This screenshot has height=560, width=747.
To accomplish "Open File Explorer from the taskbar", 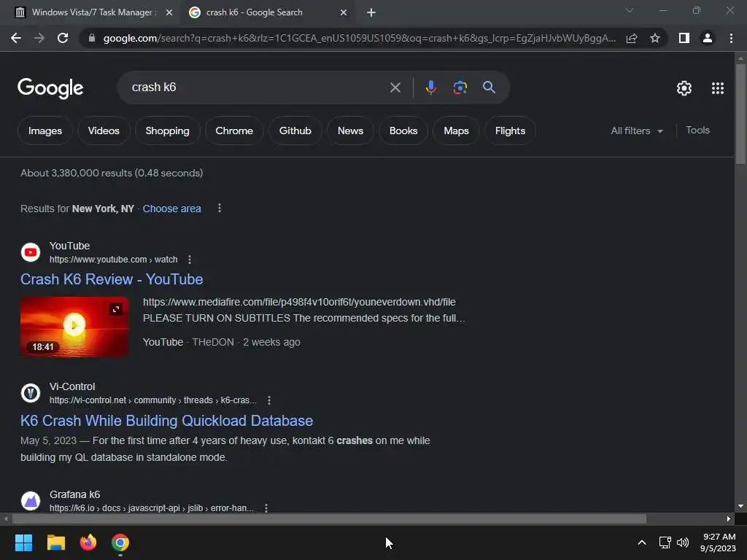I will (55, 542).
